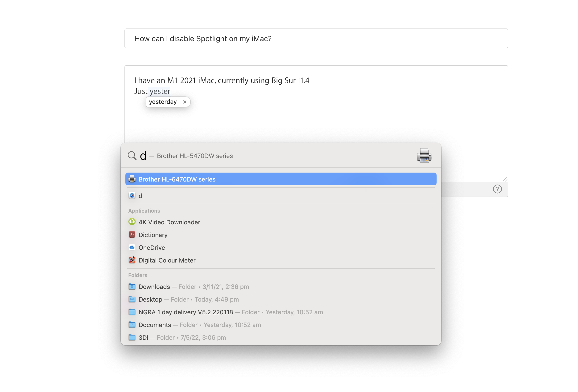Open the Desktop folder result

[x=150, y=299]
